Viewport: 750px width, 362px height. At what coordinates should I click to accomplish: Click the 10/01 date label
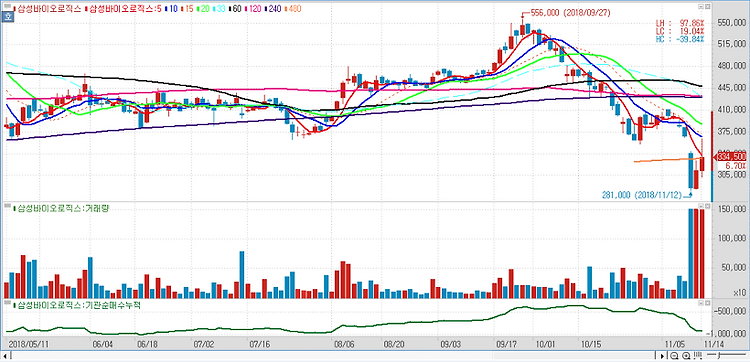coord(546,344)
